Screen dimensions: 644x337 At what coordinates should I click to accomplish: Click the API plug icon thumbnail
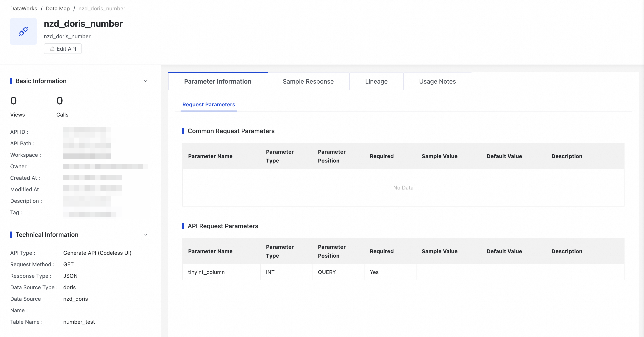23,31
